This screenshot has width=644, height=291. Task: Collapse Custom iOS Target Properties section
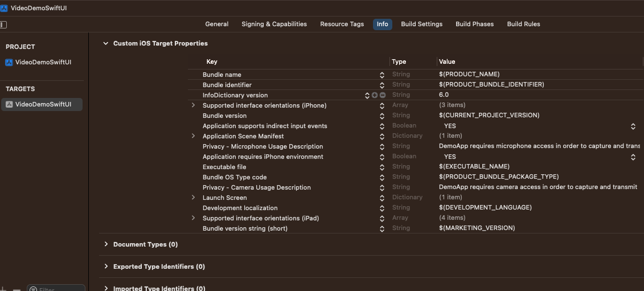pyautogui.click(x=105, y=43)
